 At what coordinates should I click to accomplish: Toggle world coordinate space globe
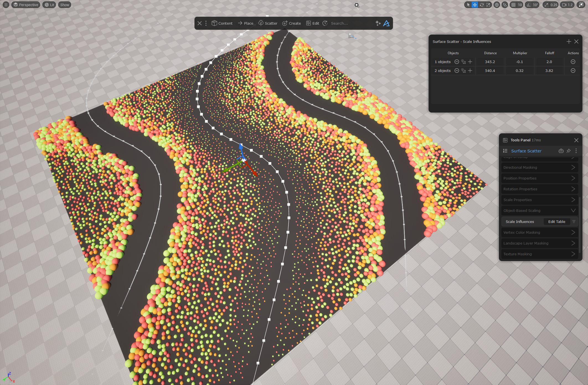[497, 5]
